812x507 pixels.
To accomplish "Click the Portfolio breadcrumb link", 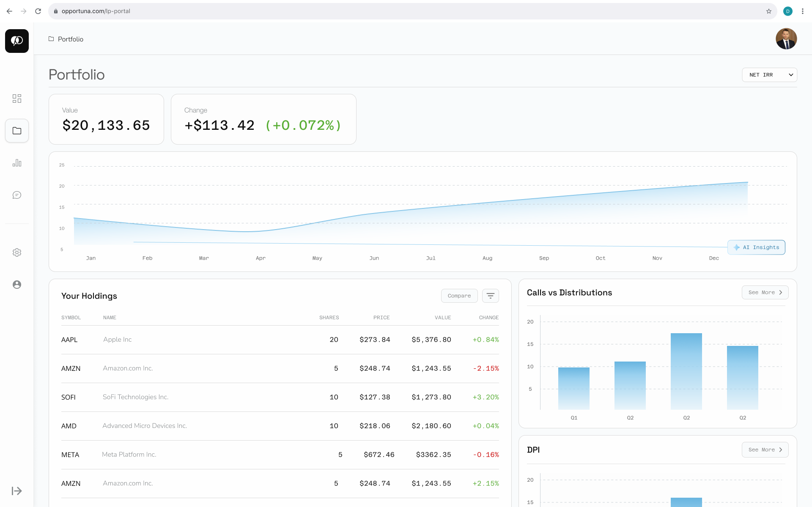I will (71, 39).
